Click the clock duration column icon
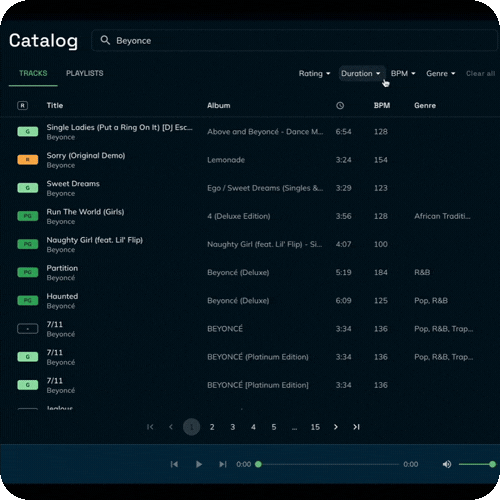Image resolution: width=500 pixels, height=500 pixels. (340, 106)
